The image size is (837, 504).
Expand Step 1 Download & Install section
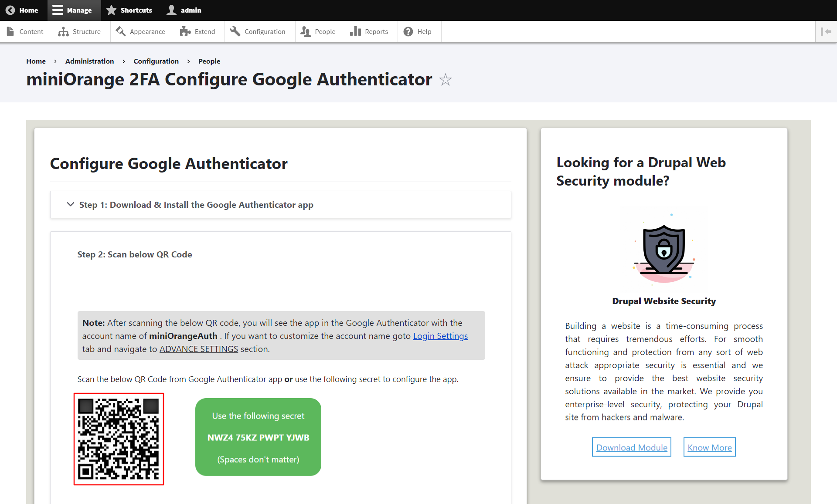click(x=280, y=205)
